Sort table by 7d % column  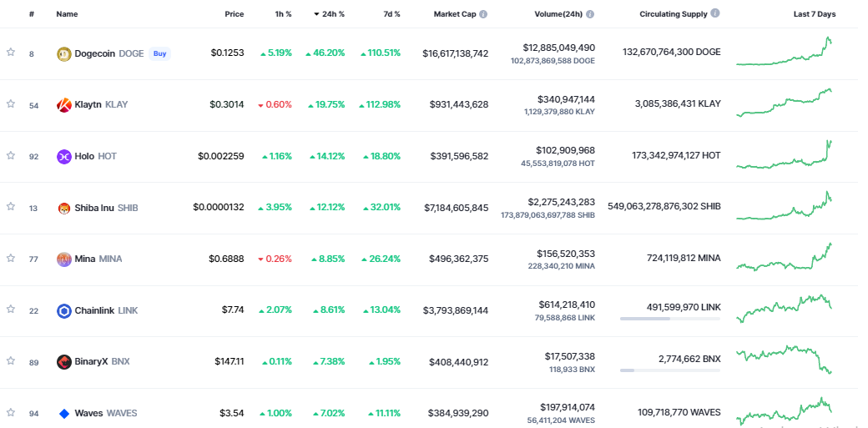pos(392,14)
